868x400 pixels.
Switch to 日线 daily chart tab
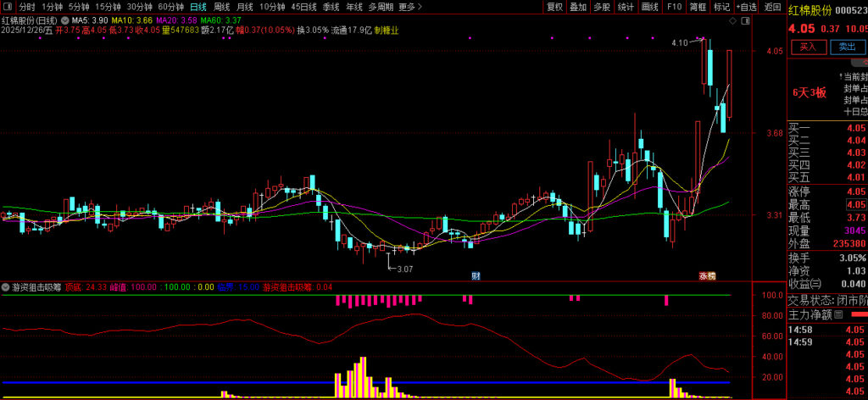point(198,6)
